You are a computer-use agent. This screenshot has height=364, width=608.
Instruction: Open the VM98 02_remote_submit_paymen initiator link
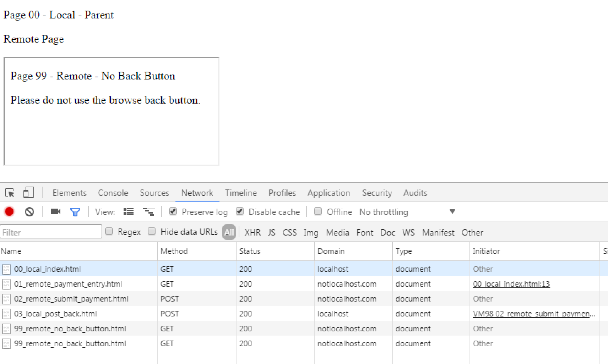point(534,314)
